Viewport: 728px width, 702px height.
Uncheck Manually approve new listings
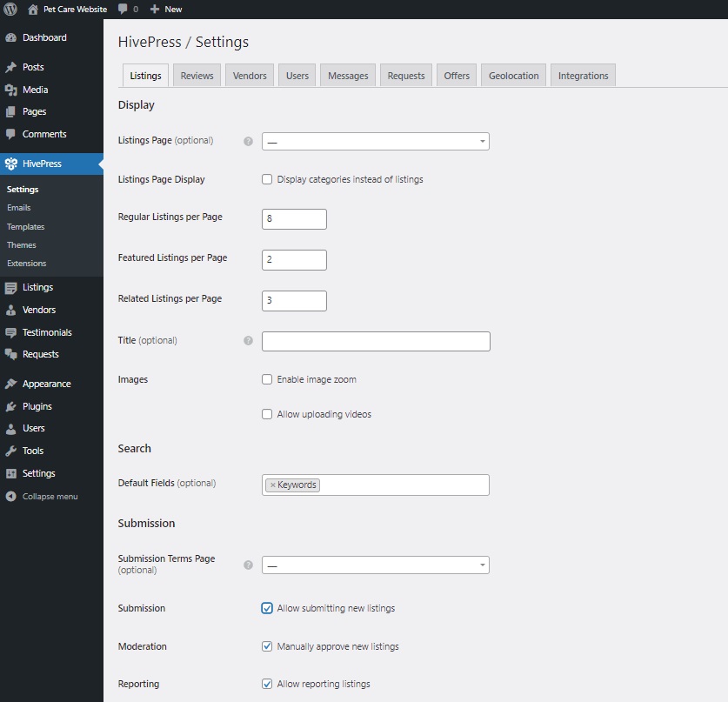coord(267,646)
